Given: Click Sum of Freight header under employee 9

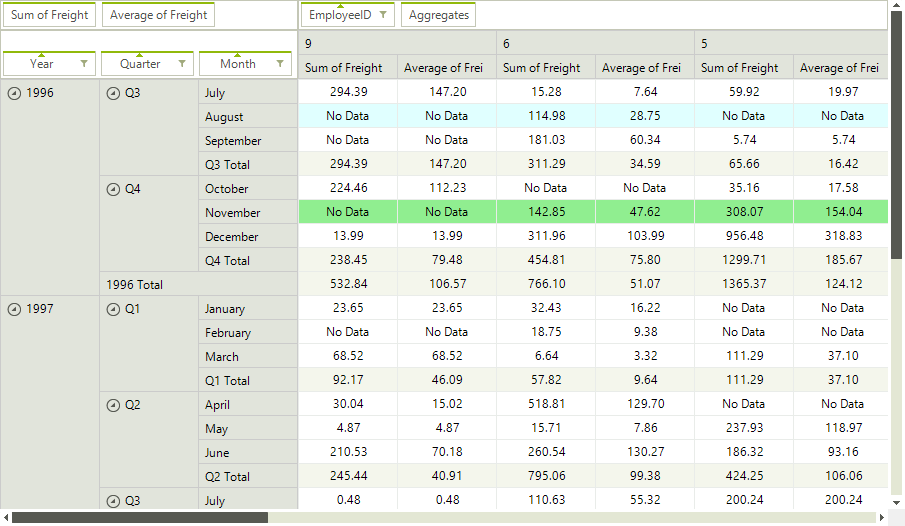Looking at the screenshot, I should point(348,68).
